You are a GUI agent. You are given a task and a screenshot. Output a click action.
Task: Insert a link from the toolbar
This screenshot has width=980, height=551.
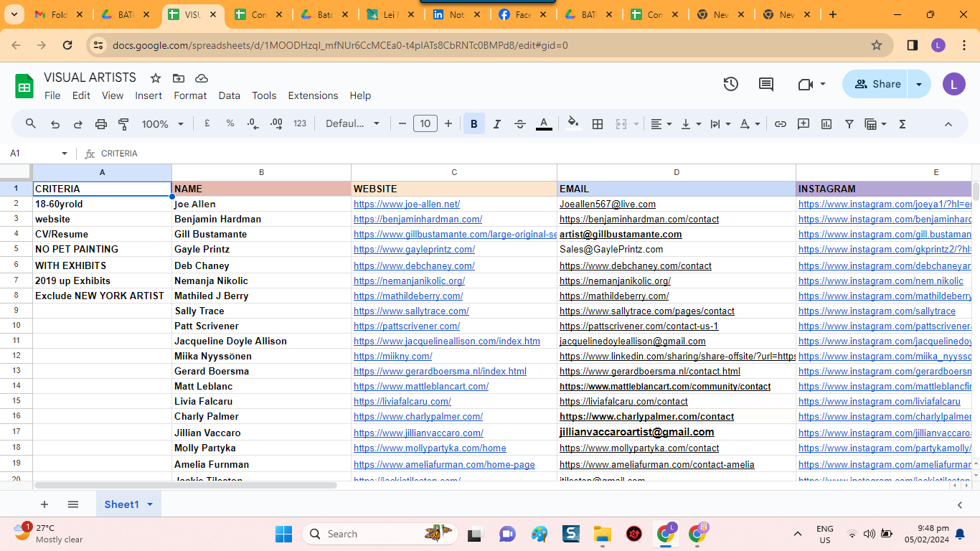[781, 123]
